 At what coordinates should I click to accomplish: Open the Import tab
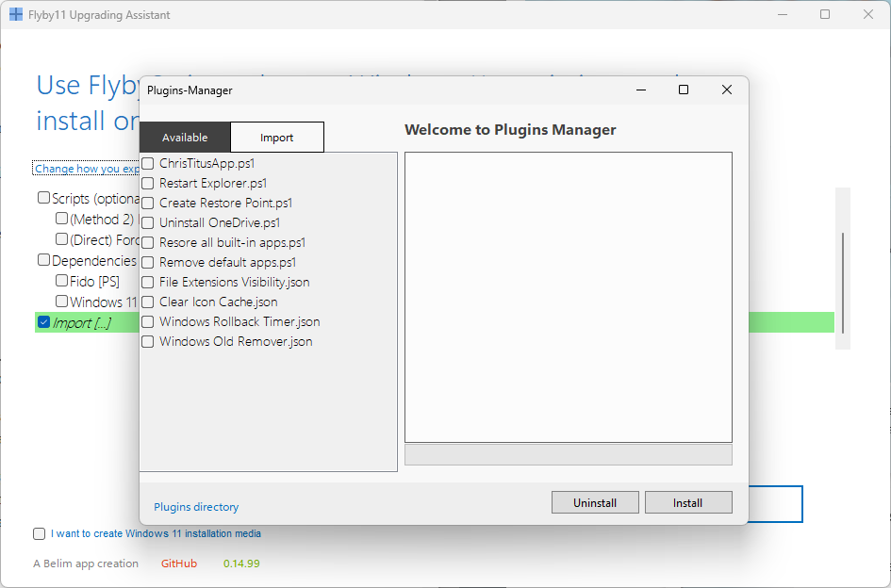pos(277,138)
